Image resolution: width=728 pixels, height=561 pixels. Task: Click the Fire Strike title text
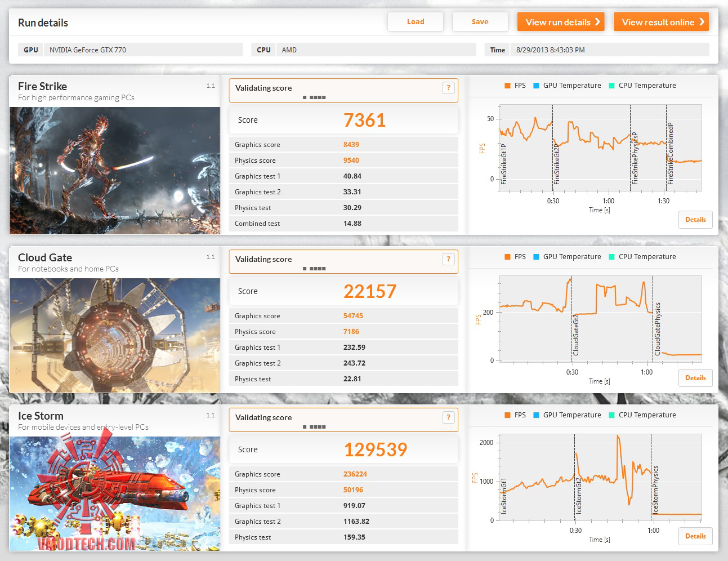[42, 86]
